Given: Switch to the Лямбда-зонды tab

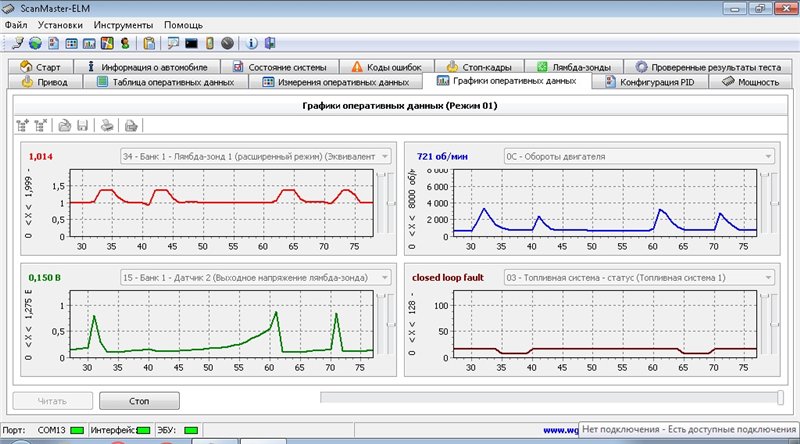Looking at the screenshot, I should point(574,67).
